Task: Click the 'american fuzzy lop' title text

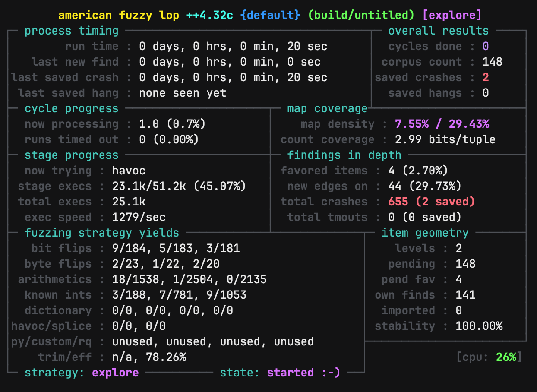Action: [120, 16]
